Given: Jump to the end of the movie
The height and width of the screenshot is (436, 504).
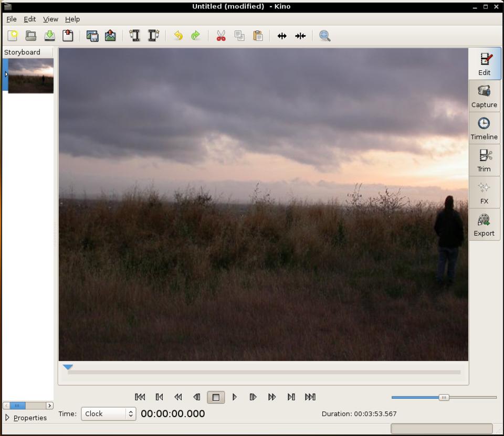Looking at the screenshot, I should coord(310,397).
